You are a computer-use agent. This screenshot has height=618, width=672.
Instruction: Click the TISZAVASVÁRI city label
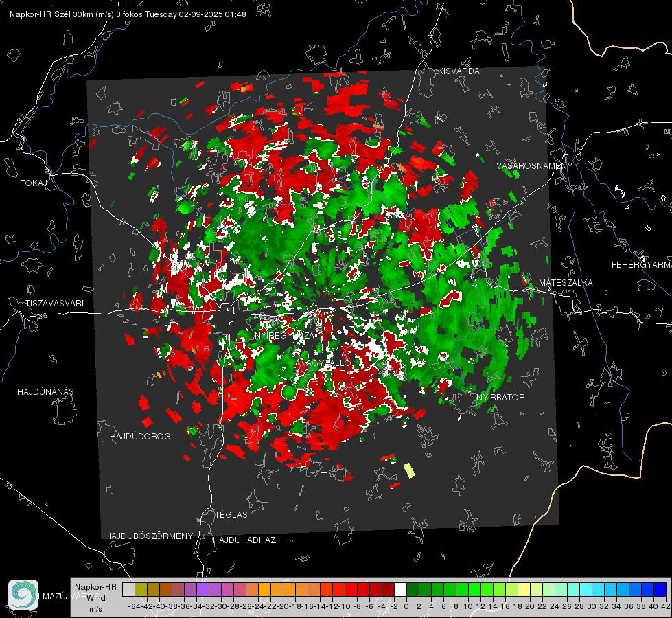pos(54,304)
